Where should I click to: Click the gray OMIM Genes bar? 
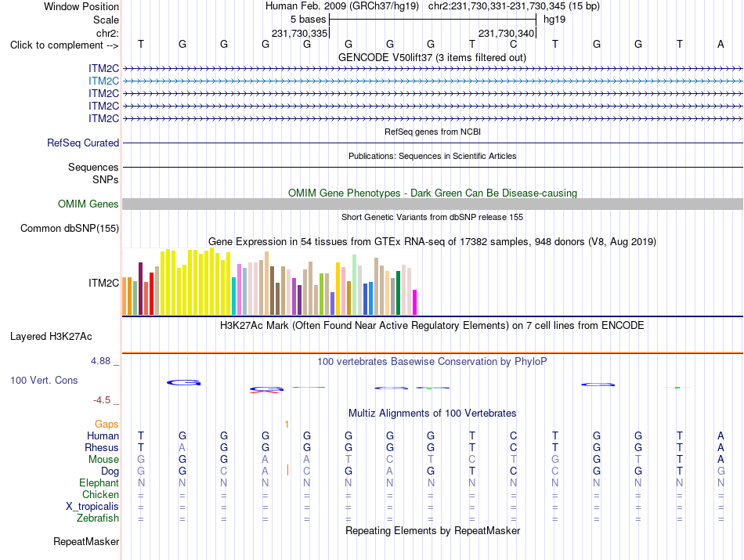click(433, 204)
